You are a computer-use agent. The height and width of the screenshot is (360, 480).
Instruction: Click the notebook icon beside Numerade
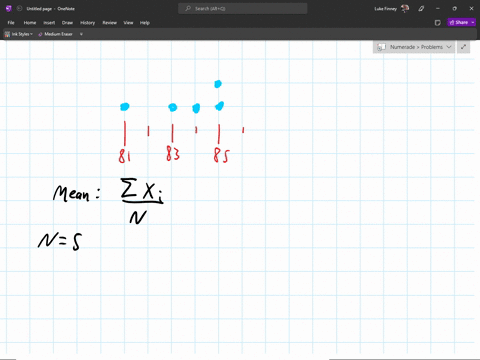tap(381, 47)
